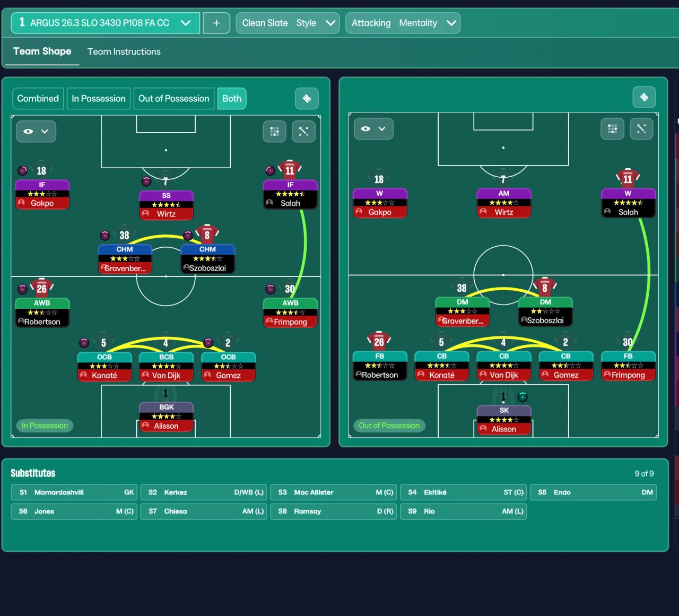Click the teal icon beside Alisson's SK card
This screenshot has width=679, height=616.
coord(523,396)
